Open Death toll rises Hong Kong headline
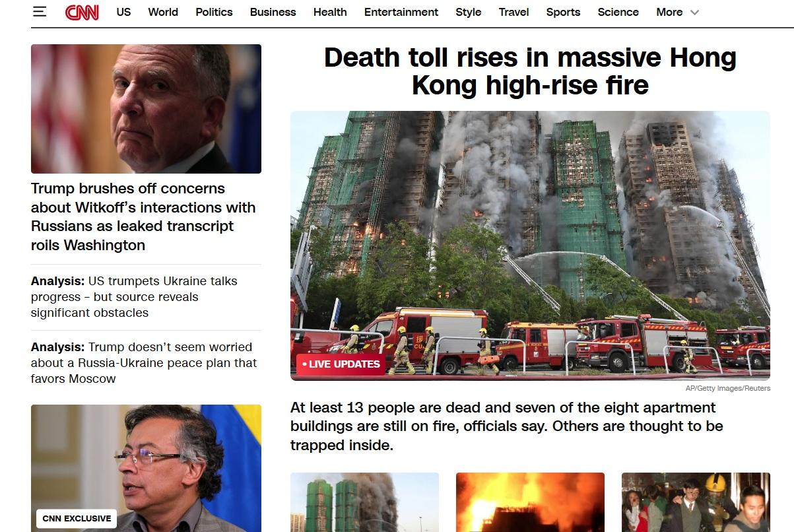This screenshot has width=794, height=532. click(x=530, y=71)
